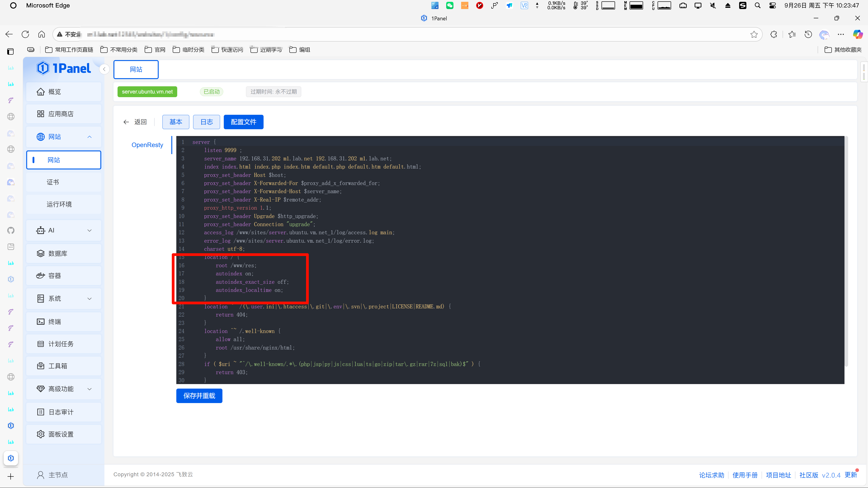
Task: Click the star favorite icon in the address bar
Action: pos(754,34)
